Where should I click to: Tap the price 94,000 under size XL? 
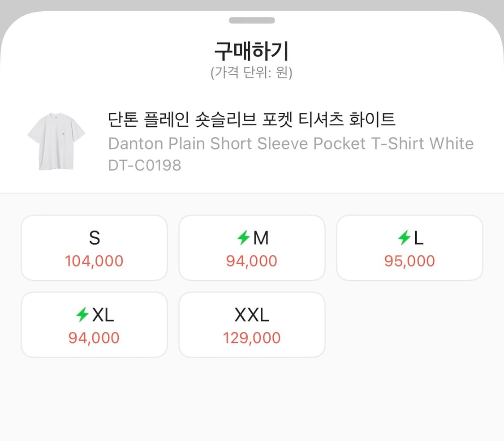(94, 338)
